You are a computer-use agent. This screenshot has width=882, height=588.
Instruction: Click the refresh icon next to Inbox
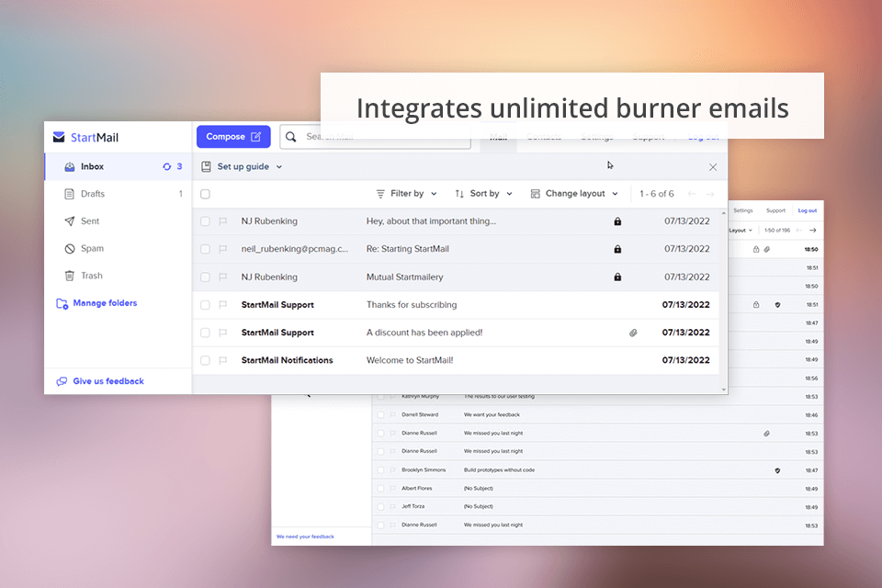tap(166, 166)
